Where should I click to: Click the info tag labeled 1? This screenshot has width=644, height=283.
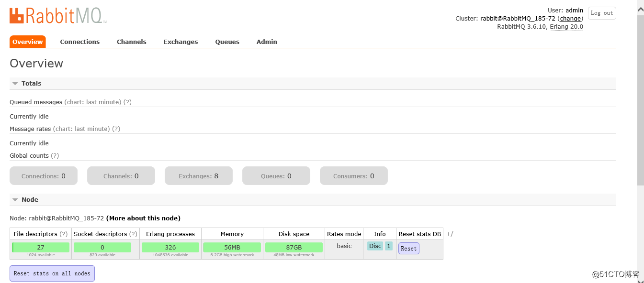click(389, 246)
